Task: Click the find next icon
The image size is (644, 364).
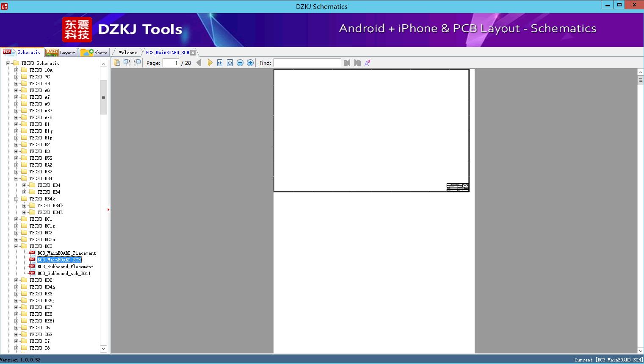Action: 357,63
